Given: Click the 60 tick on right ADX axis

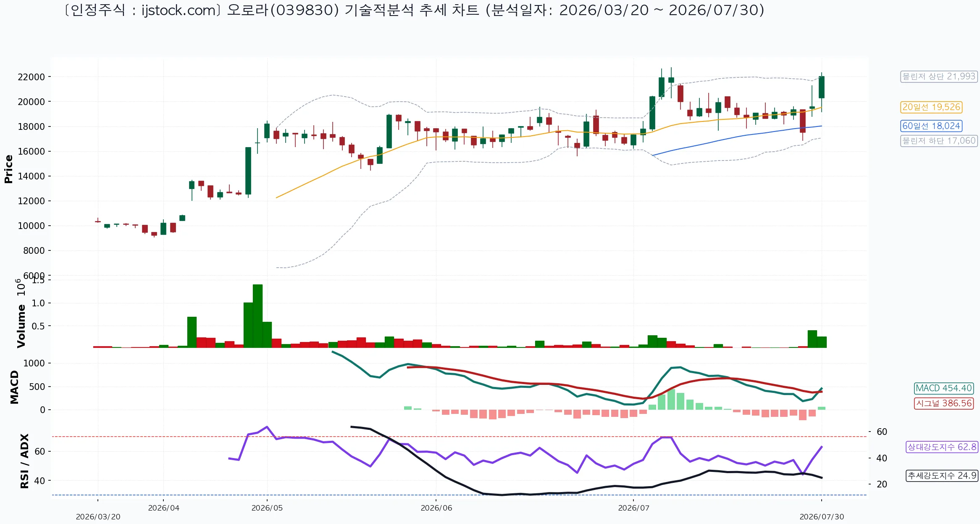Looking at the screenshot, I should click(x=882, y=432).
